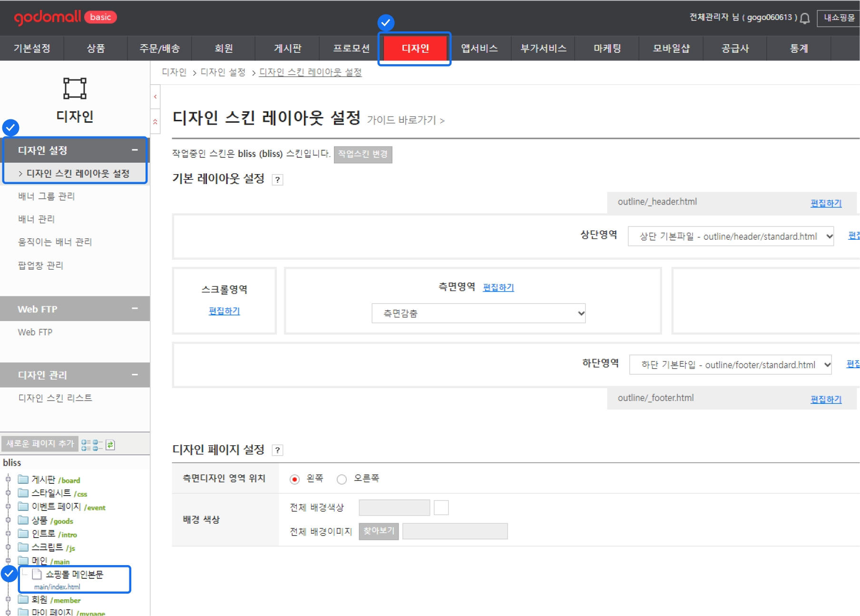The height and width of the screenshot is (616, 860).
Task: Select the 왼쪽 radio button
Action: (x=294, y=479)
